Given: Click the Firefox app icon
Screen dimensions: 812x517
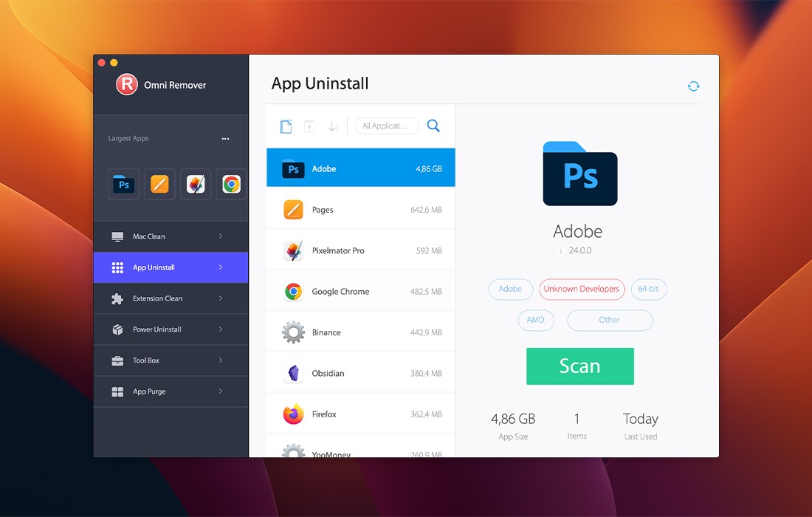Looking at the screenshot, I should click(294, 414).
